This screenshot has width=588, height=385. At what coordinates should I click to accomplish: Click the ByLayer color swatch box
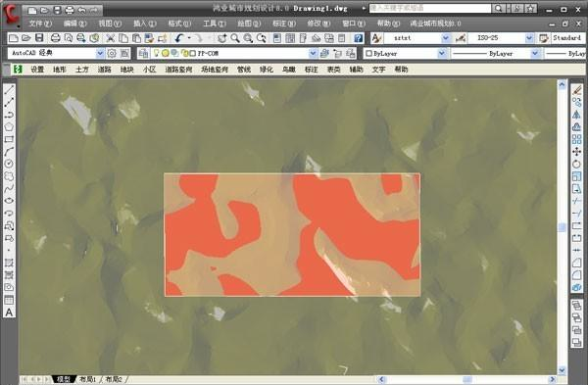tap(368, 54)
